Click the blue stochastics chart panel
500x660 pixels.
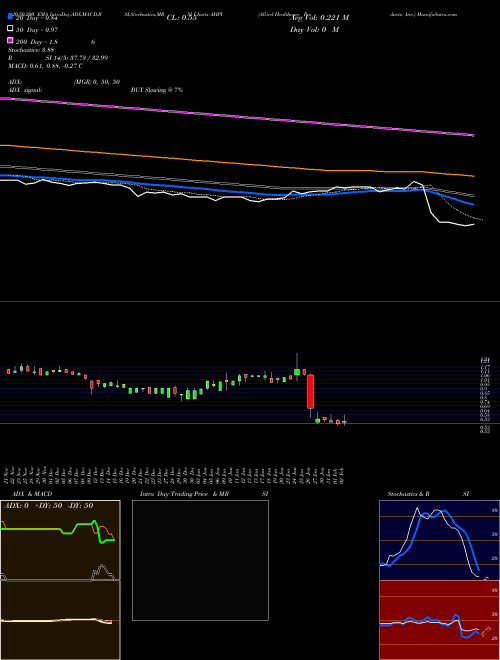point(439,540)
